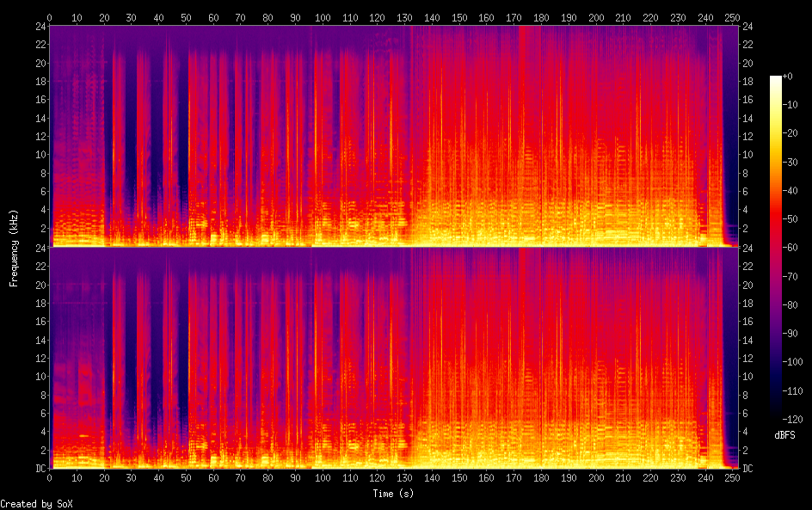Image resolution: width=812 pixels, height=510 pixels.
Task: Click the -60 level on color bar
Action: [x=790, y=248]
